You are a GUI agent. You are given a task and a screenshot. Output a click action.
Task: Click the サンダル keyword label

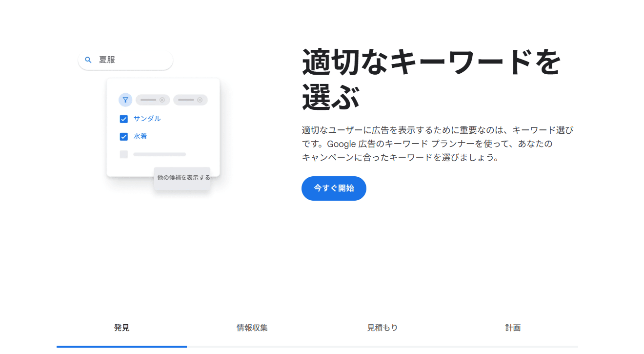coord(147,119)
